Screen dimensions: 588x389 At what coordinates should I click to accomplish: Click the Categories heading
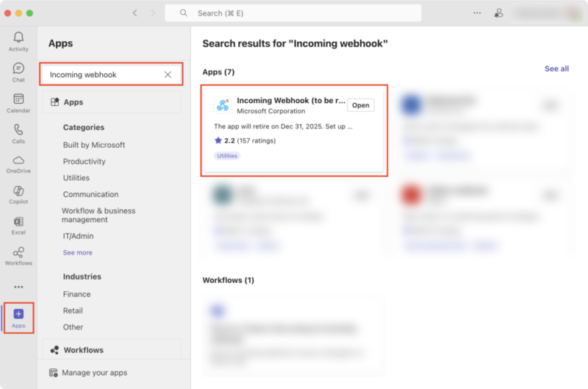coord(84,127)
